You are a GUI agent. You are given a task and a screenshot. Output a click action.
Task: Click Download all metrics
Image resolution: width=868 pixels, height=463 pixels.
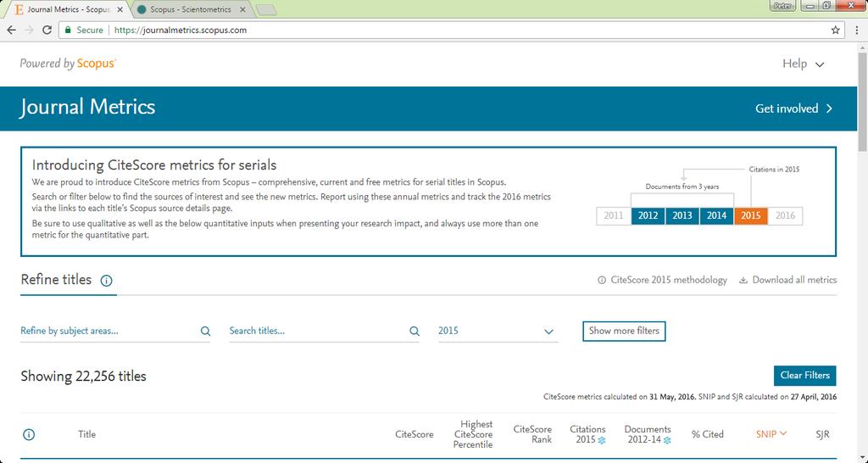point(787,280)
